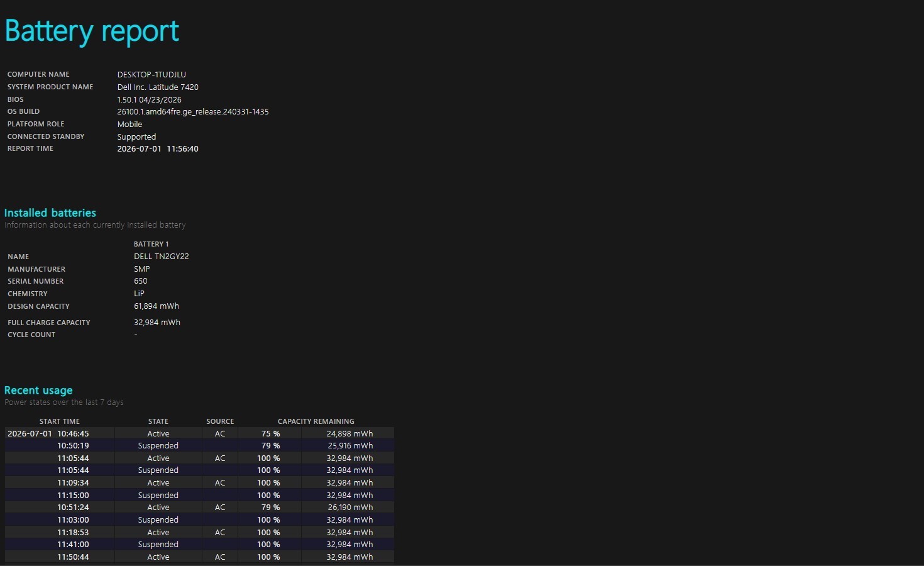Image resolution: width=924 pixels, height=566 pixels.
Task: Click the SOURCE column header
Action: (x=220, y=421)
